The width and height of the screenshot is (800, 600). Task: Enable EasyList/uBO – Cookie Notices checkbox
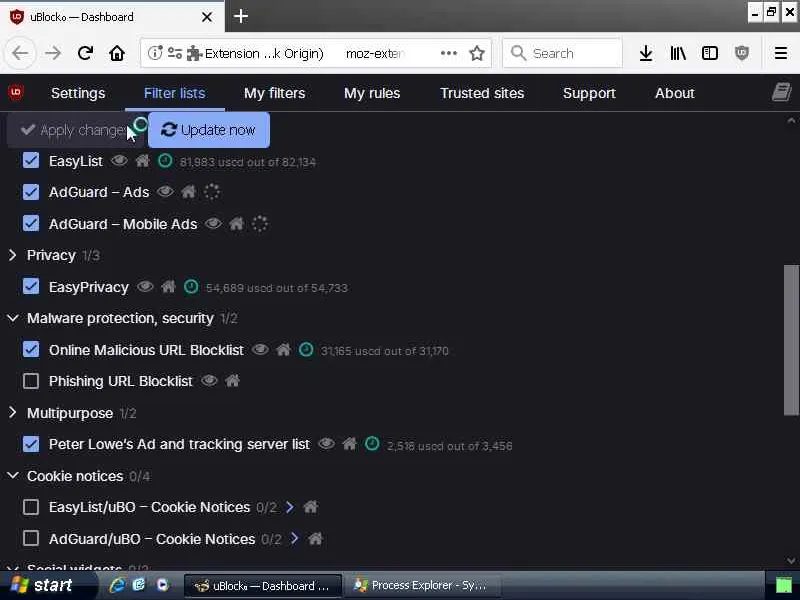coord(31,507)
